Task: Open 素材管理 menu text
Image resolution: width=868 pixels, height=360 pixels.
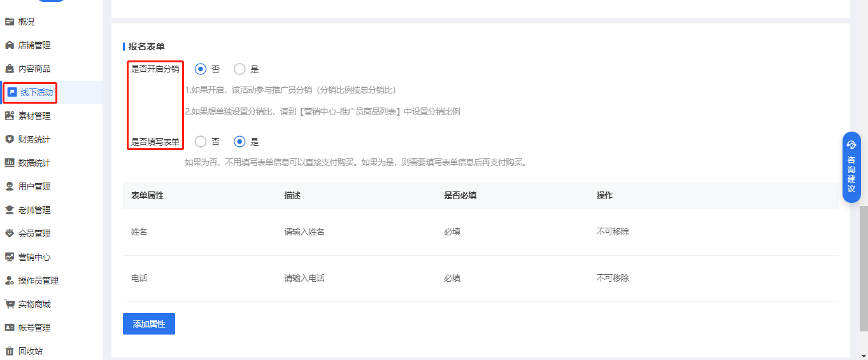Action: pos(34,116)
